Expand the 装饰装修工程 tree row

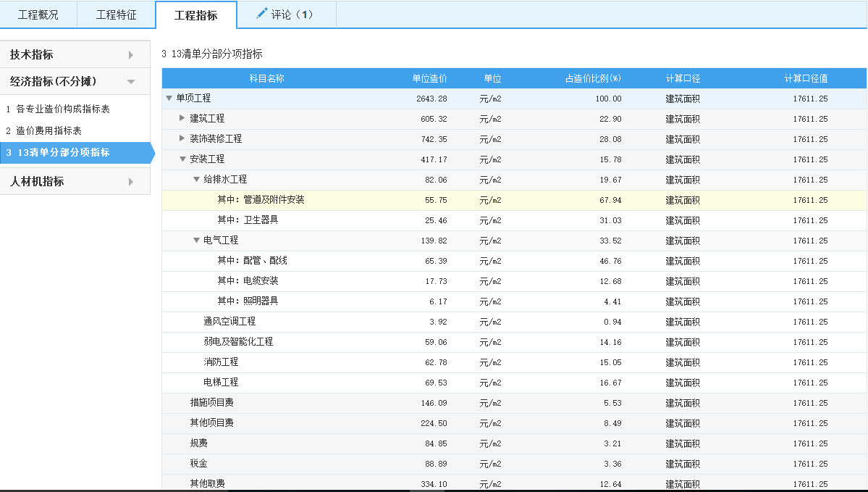coord(182,138)
